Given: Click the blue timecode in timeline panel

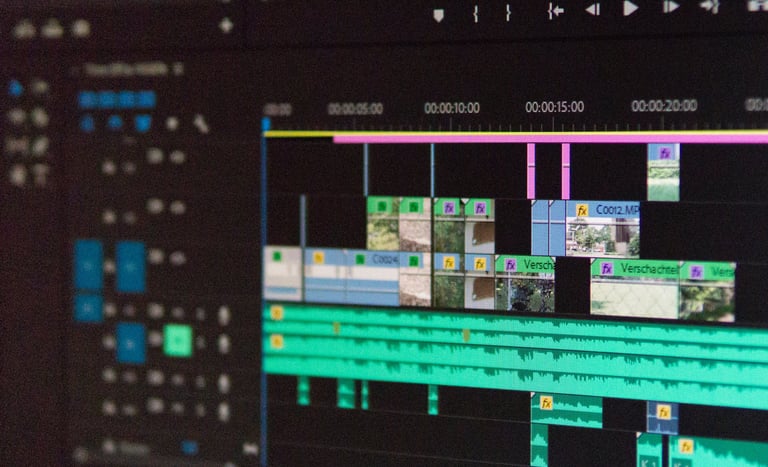Looking at the screenshot, I should click(x=117, y=99).
